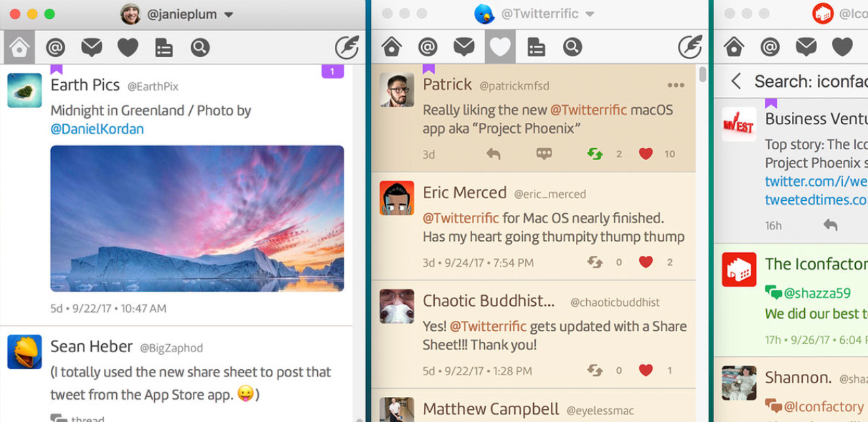Switch to the Home timeline in the @Twitterrific window

(392, 47)
